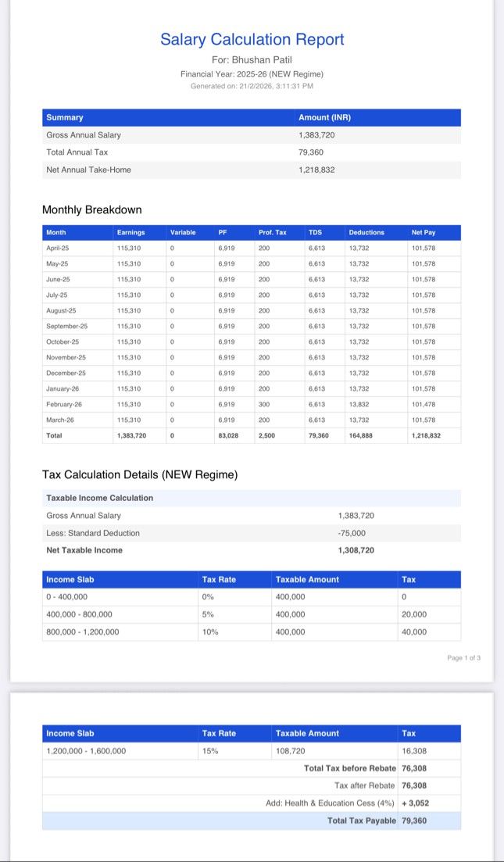The width and height of the screenshot is (504, 862).
Task: Select the February-26 Prof. Tax value 300
Action: pos(264,405)
